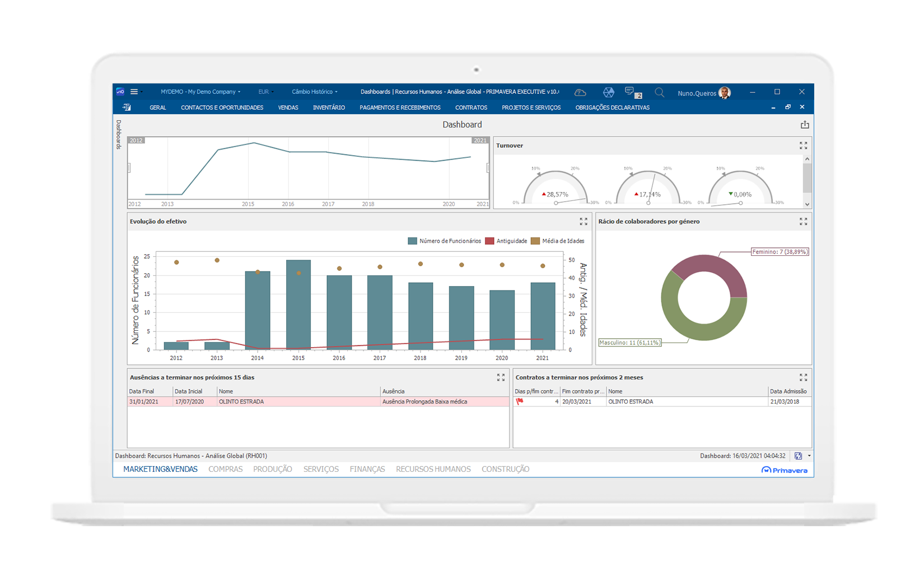The height and width of the screenshot is (576, 924).
Task: Select the 2015 bar in employee chart
Action: tap(298, 305)
